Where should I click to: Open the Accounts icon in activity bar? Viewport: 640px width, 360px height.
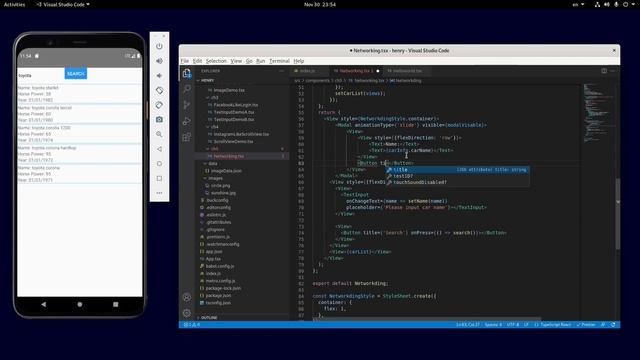pyautogui.click(x=187, y=297)
